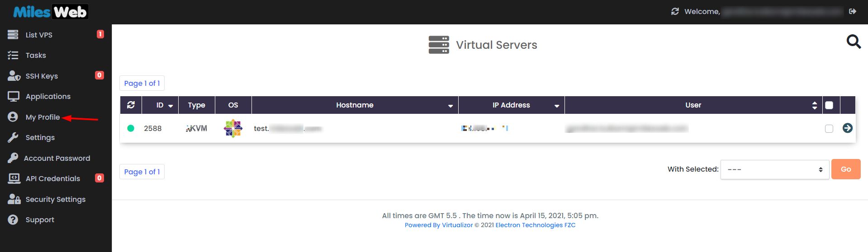Click the green status dot for VPS 2588
This screenshot has height=252, width=868.
pyautogui.click(x=131, y=128)
